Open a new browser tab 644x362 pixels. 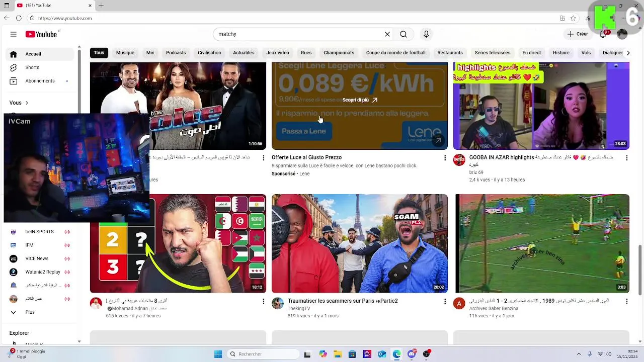pos(101,6)
